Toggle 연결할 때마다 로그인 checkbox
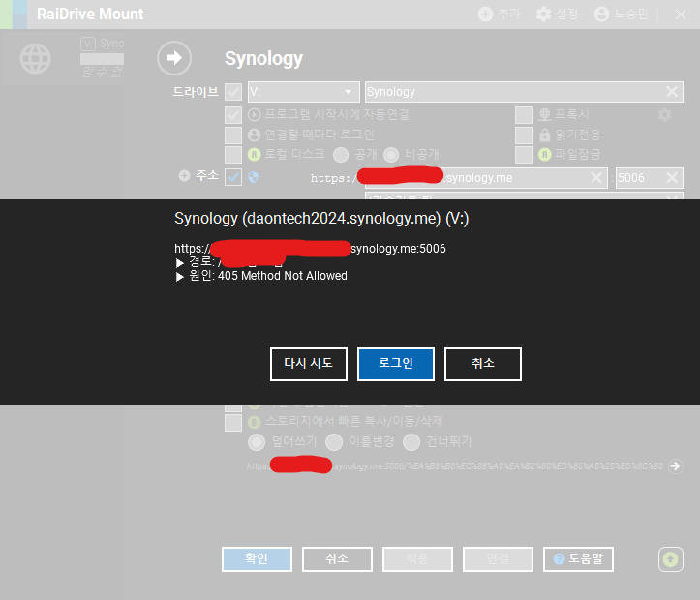This screenshot has height=600, width=700. coord(233,135)
